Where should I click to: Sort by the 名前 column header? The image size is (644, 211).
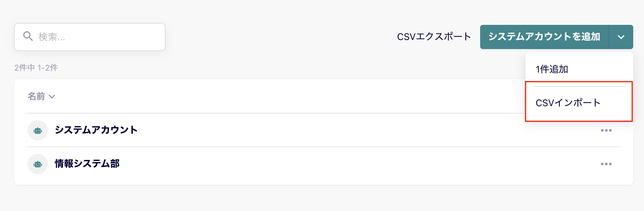pos(36,96)
